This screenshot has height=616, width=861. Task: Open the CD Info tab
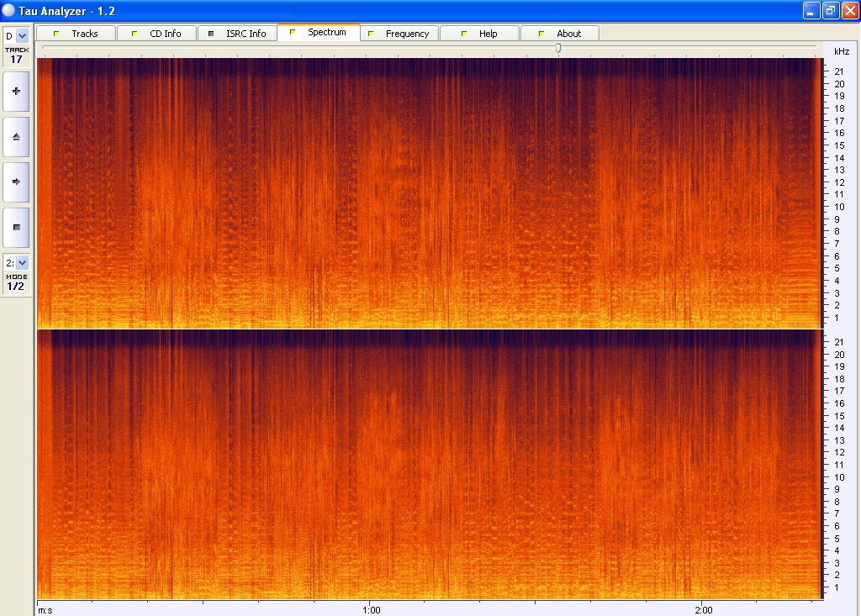tap(165, 34)
